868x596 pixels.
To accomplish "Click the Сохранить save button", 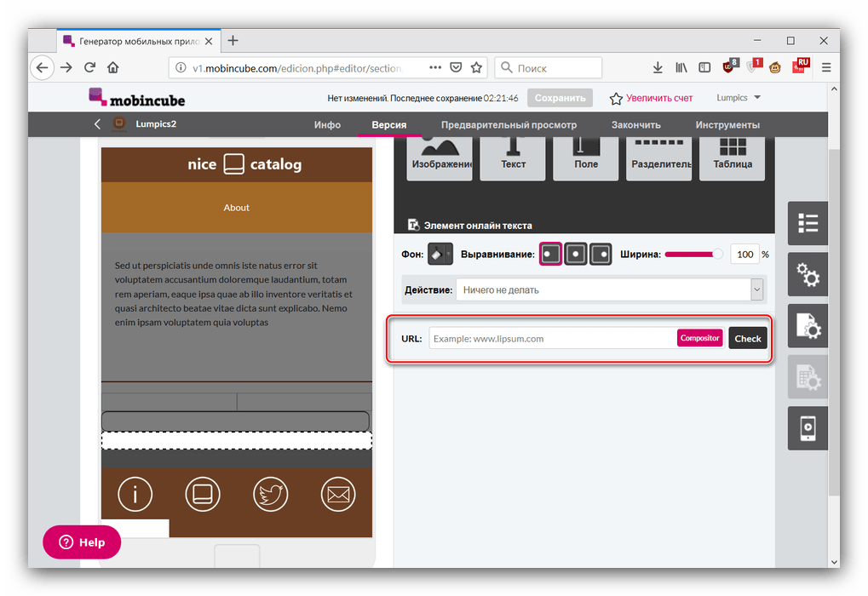I will (560, 97).
